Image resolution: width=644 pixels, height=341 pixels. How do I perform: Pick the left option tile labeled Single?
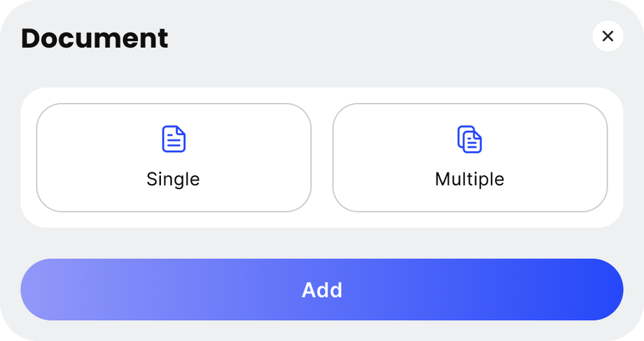(x=174, y=158)
